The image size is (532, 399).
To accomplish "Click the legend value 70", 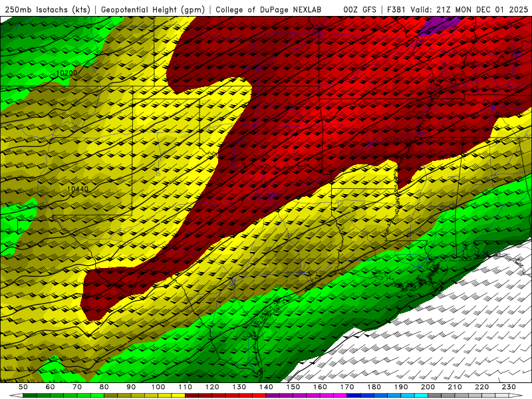I will point(77,387).
